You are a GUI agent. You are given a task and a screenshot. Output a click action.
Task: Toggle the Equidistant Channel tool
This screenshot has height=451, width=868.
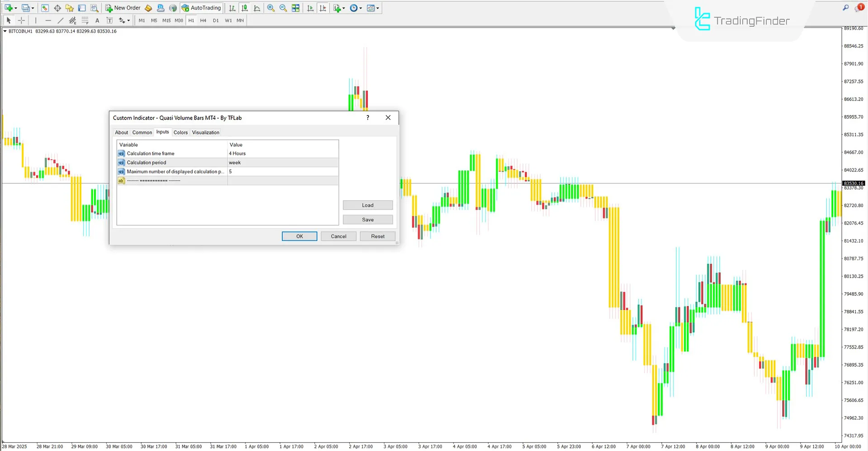[x=72, y=20]
